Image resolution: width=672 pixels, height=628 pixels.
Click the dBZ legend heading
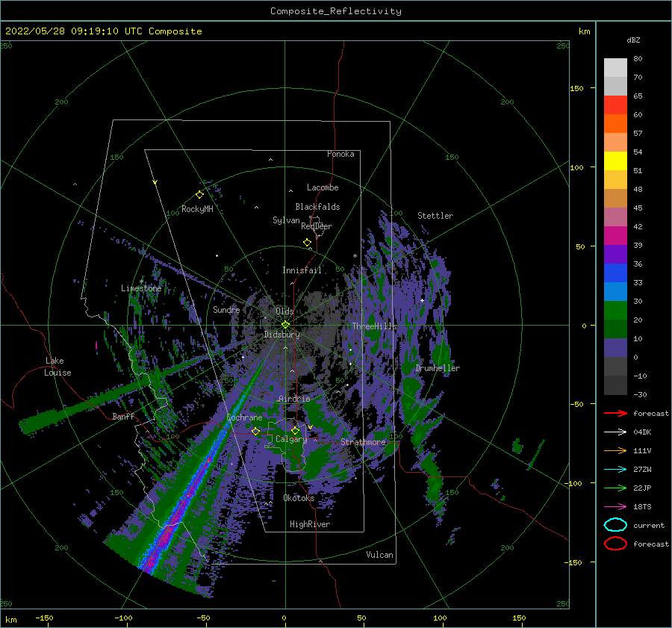[x=633, y=40]
